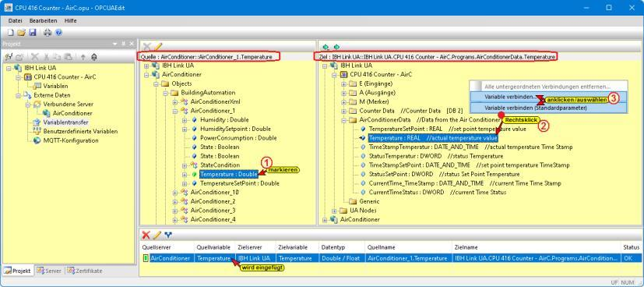The height and width of the screenshot is (287, 644).
Task: Click the Save floppy disk icon
Action: (x=33, y=33)
